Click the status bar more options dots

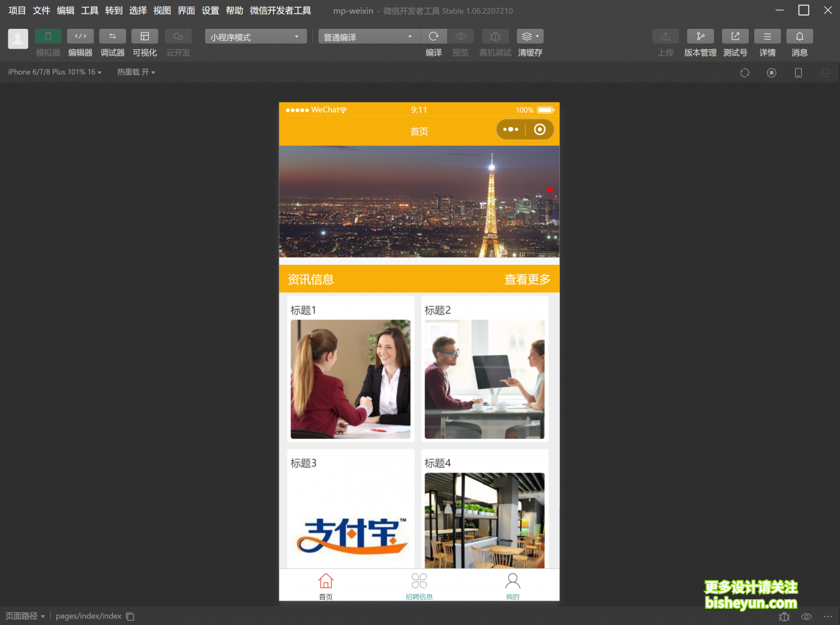pos(828,617)
